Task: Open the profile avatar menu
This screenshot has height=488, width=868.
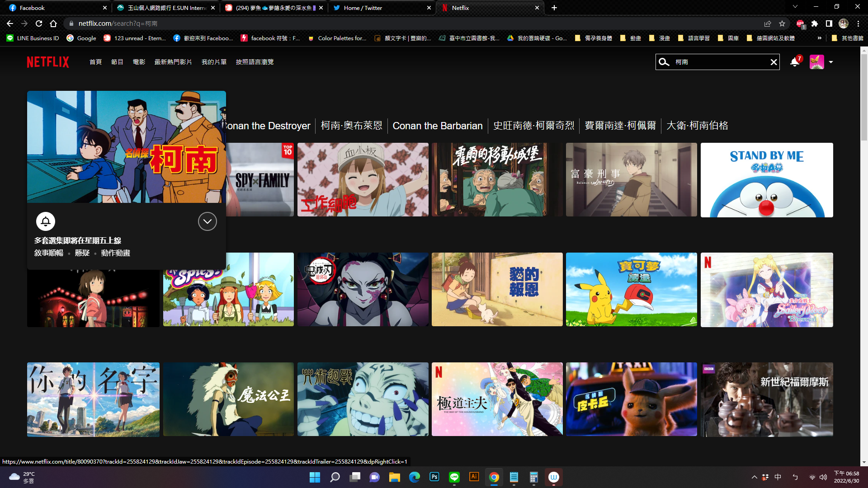Action: (816, 62)
